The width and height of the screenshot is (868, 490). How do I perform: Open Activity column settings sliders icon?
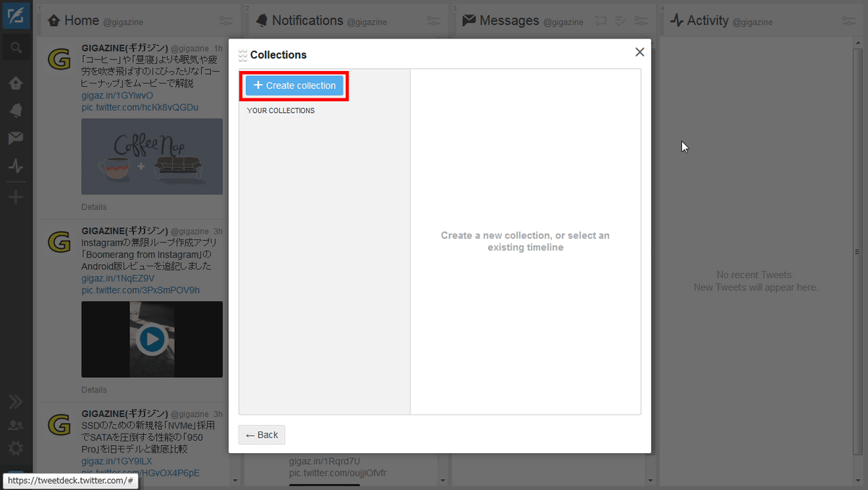[x=849, y=21]
